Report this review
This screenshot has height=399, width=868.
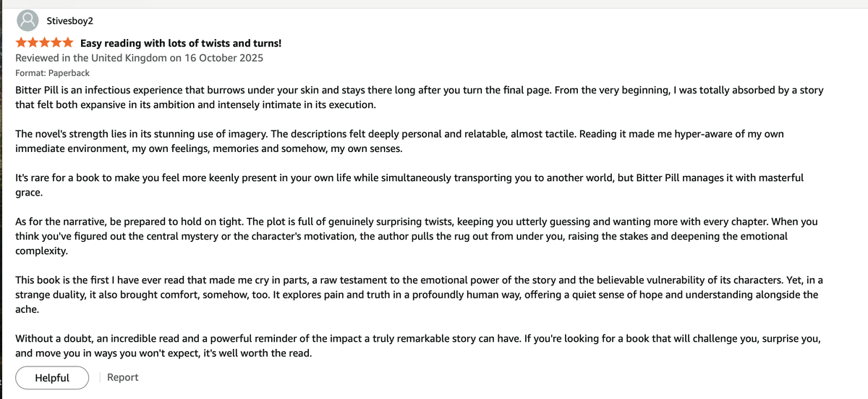point(122,377)
